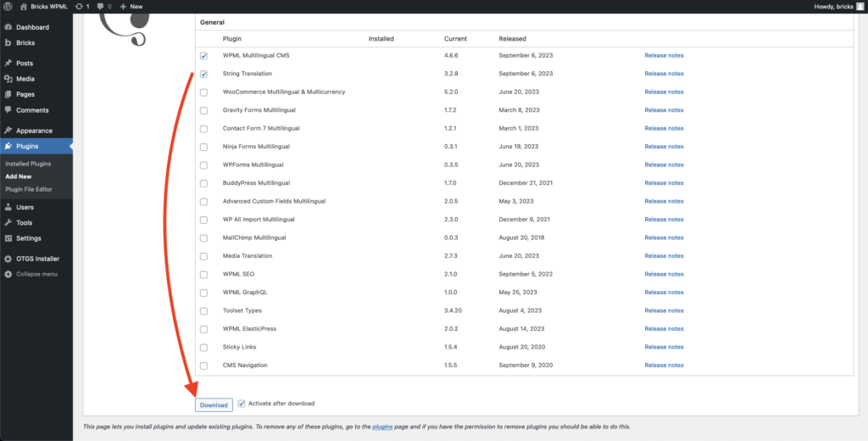This screenshot has height=441, width=868.
Task: Toggle Activate after download checkbox
Action: pos(242,404)
